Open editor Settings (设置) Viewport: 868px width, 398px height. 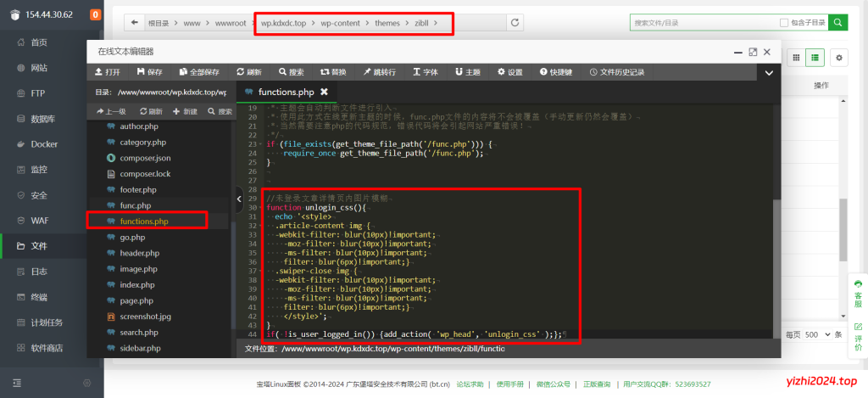[x=510, y=72]
